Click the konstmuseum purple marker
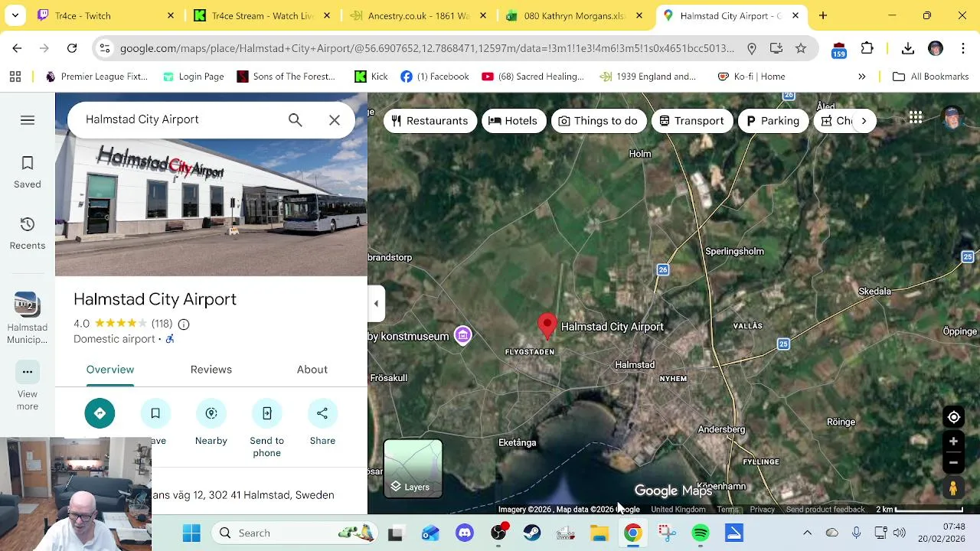 (x=463, y=335)
